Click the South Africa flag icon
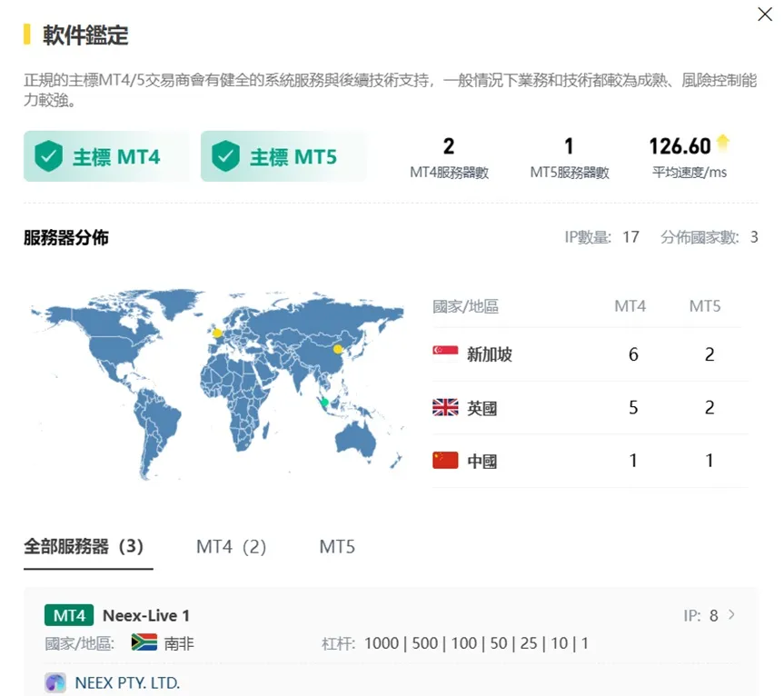Screen dimensions: 784x696 (x=144, y=642)
